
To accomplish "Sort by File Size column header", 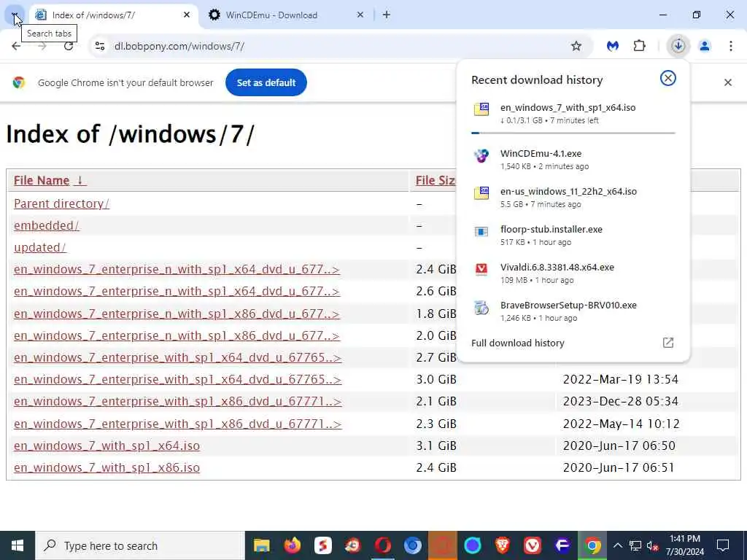I will 436,181.
